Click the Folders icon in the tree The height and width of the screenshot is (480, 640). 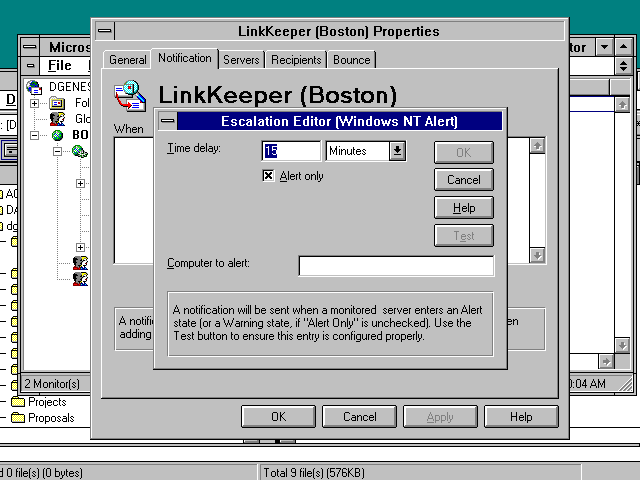tap(57, 103)
